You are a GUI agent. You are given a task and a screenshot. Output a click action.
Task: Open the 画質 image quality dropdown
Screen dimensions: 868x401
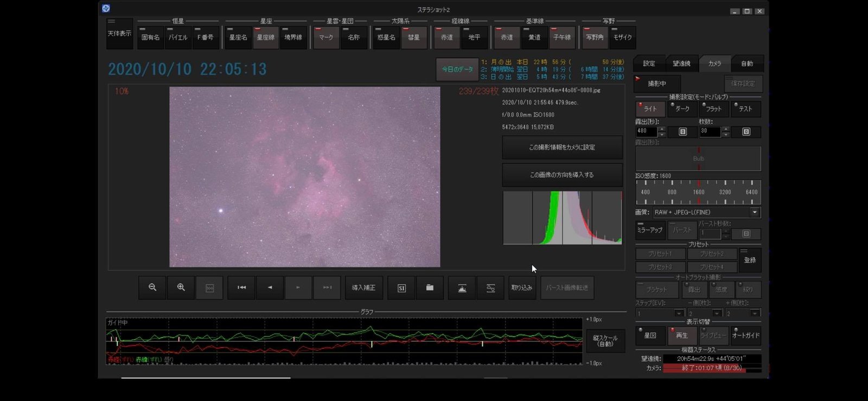coord(755,212)
